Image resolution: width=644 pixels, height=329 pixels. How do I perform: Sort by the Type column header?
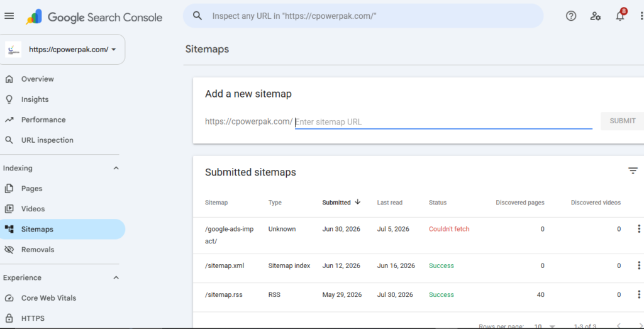click(275, 203)
